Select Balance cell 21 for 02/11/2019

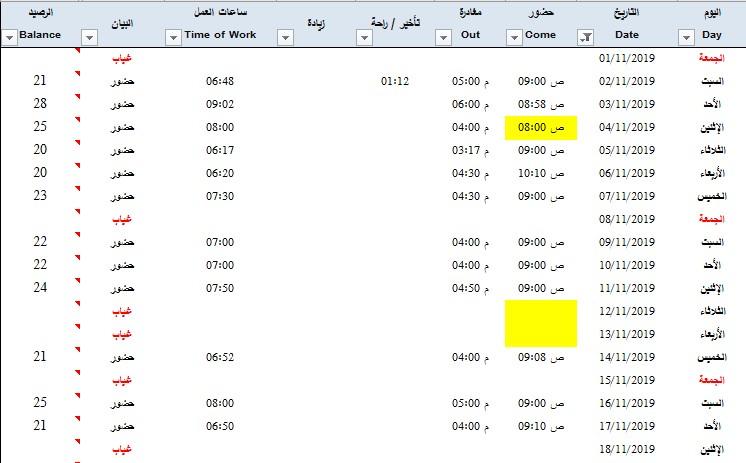pos(40,80)
